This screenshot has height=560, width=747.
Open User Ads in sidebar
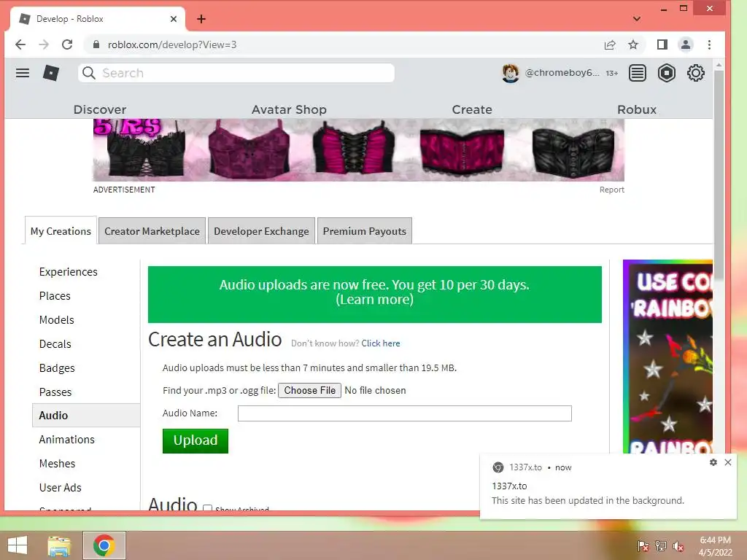61,488
